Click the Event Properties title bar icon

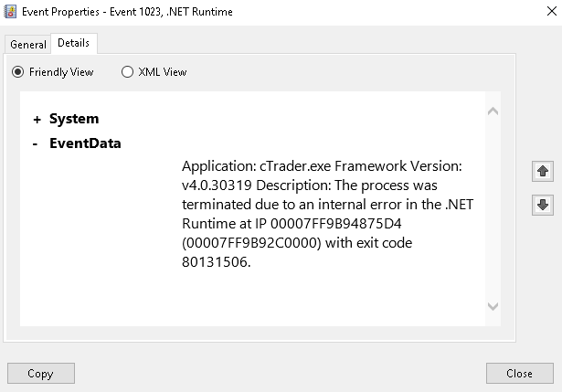(x=10, y=12)
